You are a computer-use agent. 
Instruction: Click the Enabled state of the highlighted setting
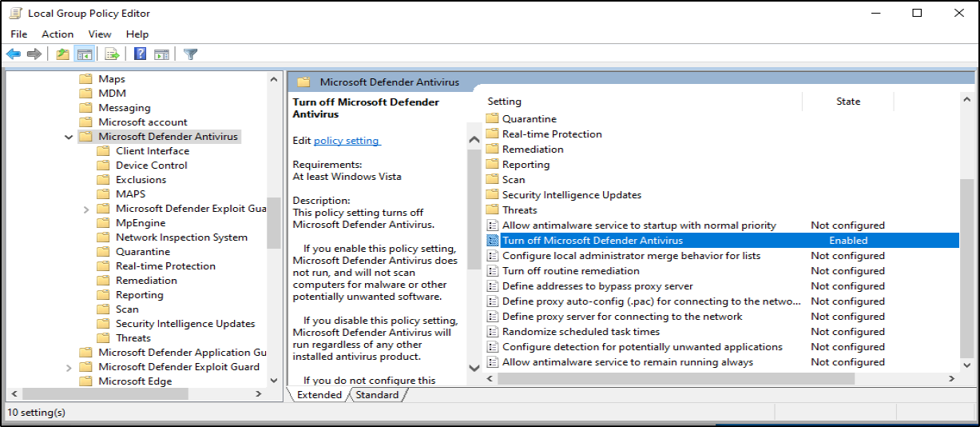pyautogui.click(x=848, y=241)
